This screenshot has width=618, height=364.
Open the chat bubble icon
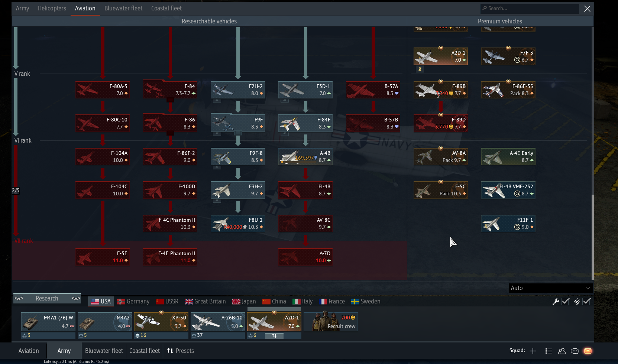click(x=575, y=351)
